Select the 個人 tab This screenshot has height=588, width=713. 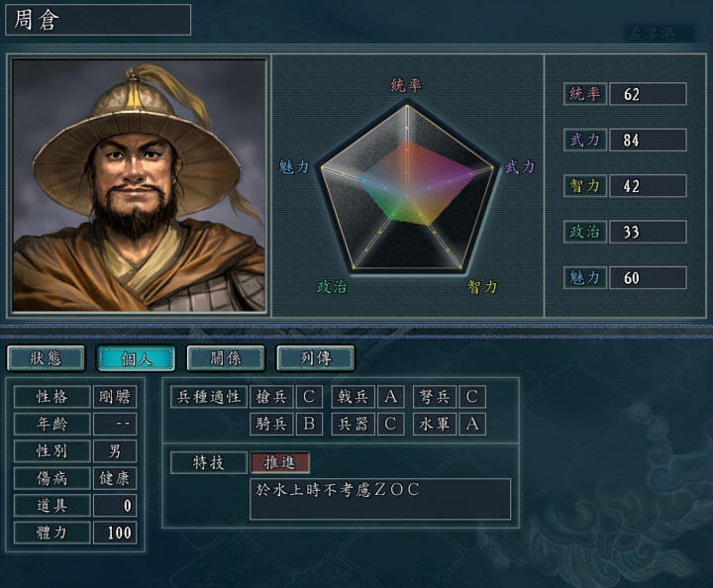point(136,358)
